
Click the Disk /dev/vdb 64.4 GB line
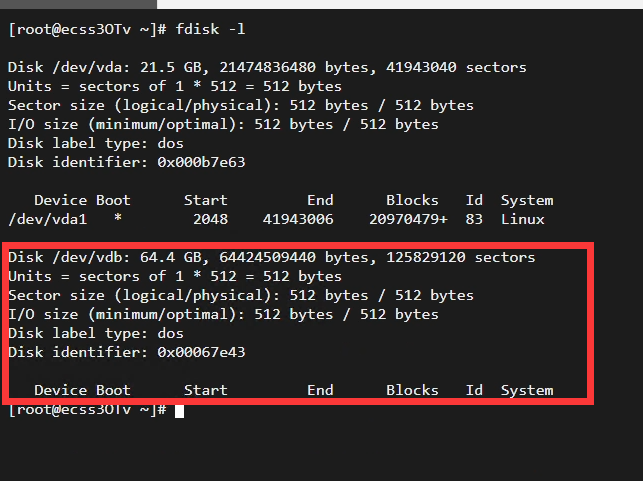tap(271, 258)
